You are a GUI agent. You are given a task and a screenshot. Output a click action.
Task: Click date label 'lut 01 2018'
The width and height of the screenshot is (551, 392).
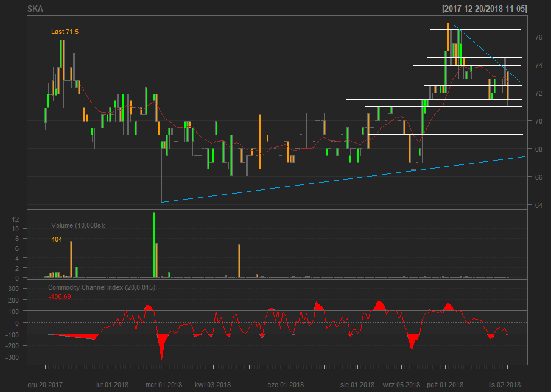pos(113,385)
